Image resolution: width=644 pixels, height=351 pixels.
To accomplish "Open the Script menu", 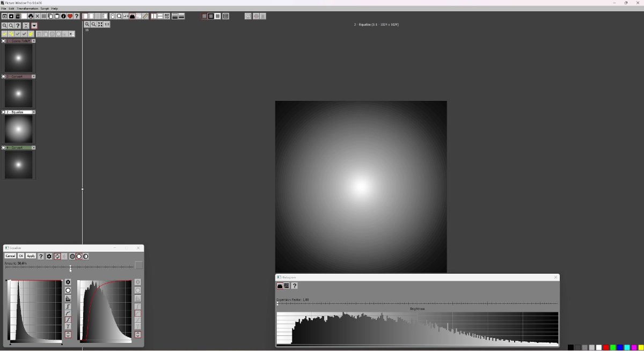I will 45,9.
